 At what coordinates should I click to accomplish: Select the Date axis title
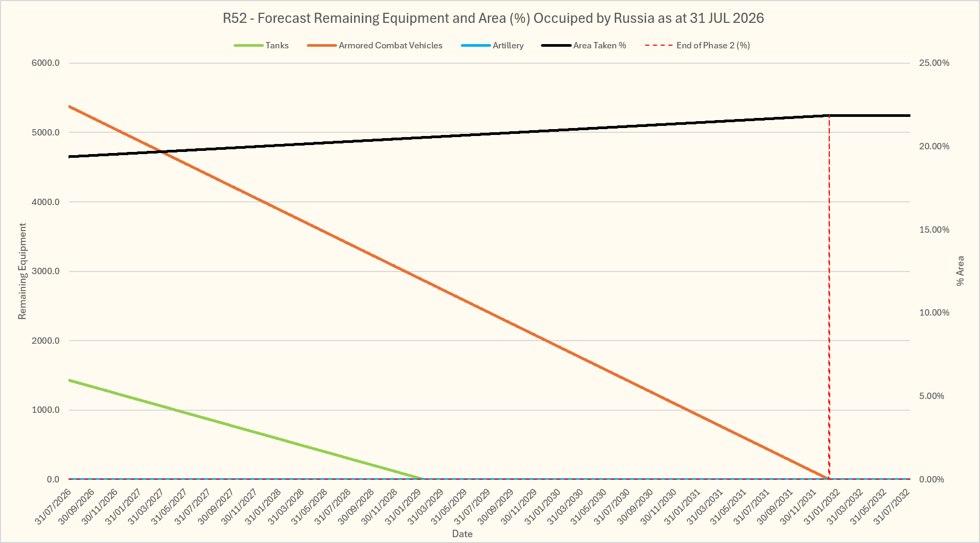tap(462, 534)
